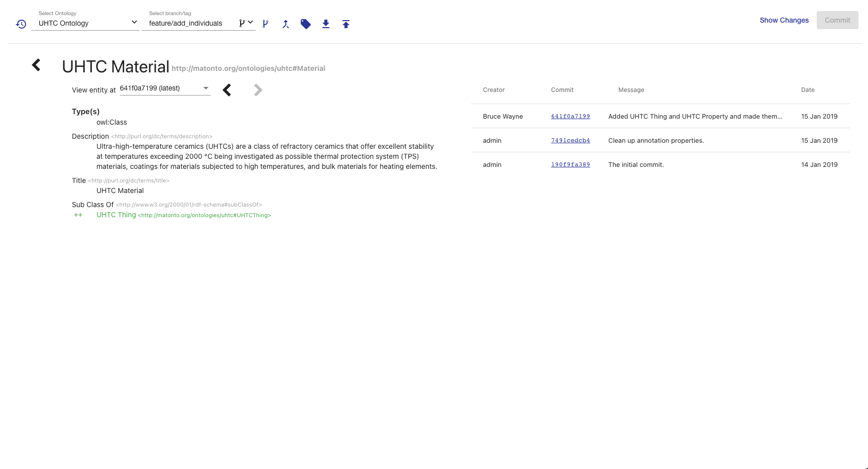This screenshot has height=469, width=868.
Task: Click the create branch icon
Action: (265, 24)
